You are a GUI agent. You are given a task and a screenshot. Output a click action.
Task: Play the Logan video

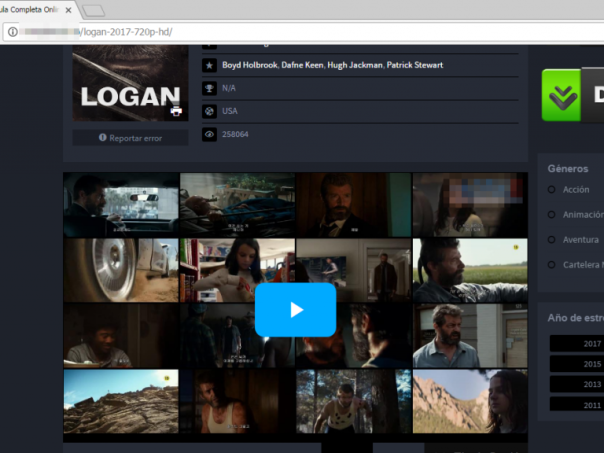pos(295,309)
